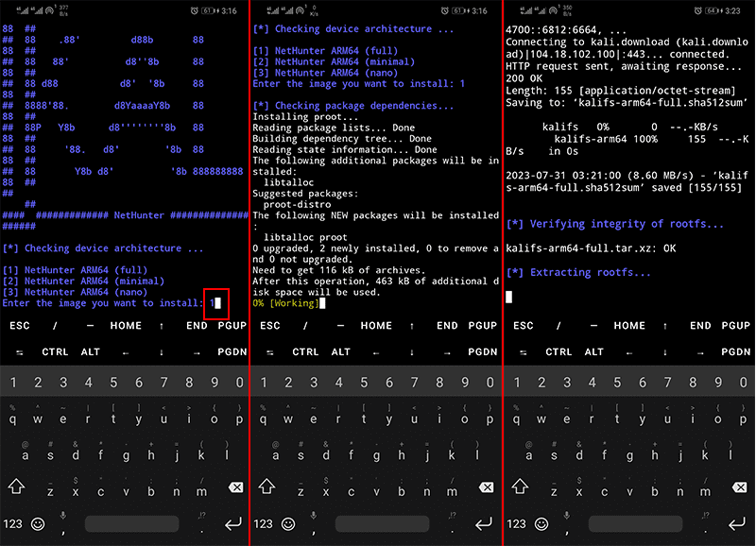Screen dimensions: 756x546
Task: Tap left-arrow extra key on NetHunter banner phone
Action: (126, 352)
